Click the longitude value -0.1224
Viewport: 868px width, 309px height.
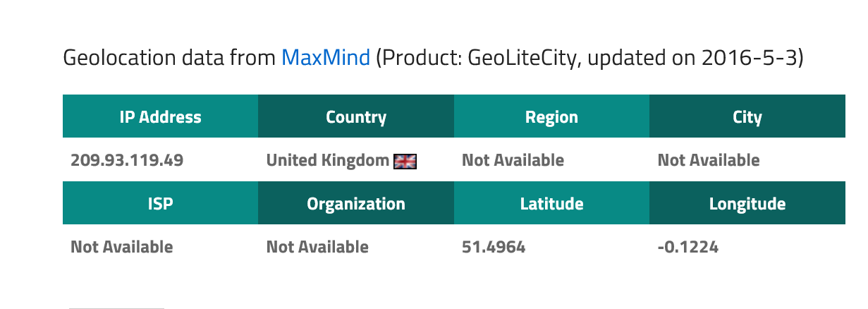pyautogui.click(x=688, y=247)
